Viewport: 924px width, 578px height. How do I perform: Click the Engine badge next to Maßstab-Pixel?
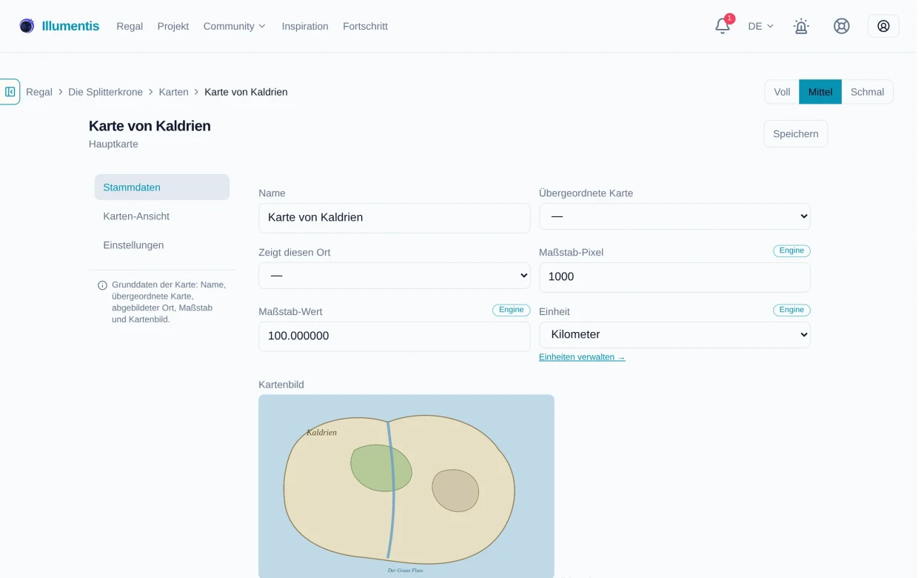[791, 251]
